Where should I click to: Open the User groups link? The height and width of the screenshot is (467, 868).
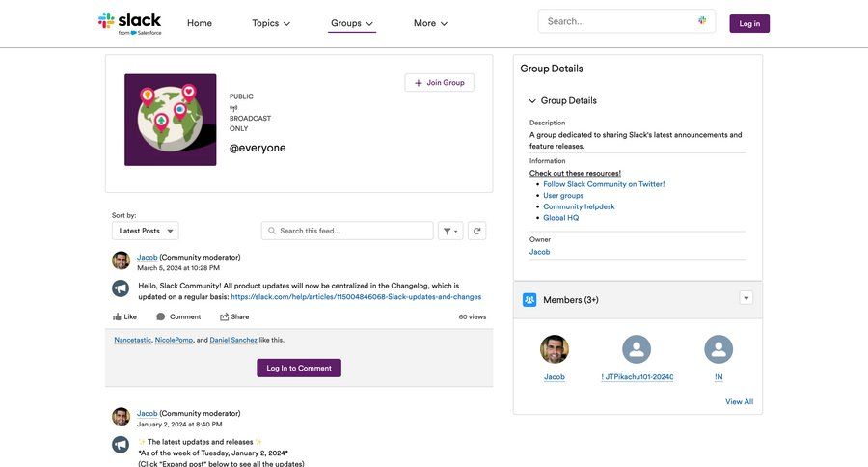[563, 196]
